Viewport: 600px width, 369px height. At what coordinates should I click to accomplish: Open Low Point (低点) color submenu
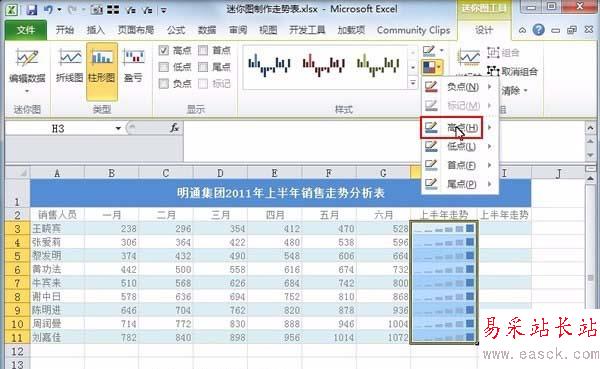pyautogui.click(x=460, y=146)
